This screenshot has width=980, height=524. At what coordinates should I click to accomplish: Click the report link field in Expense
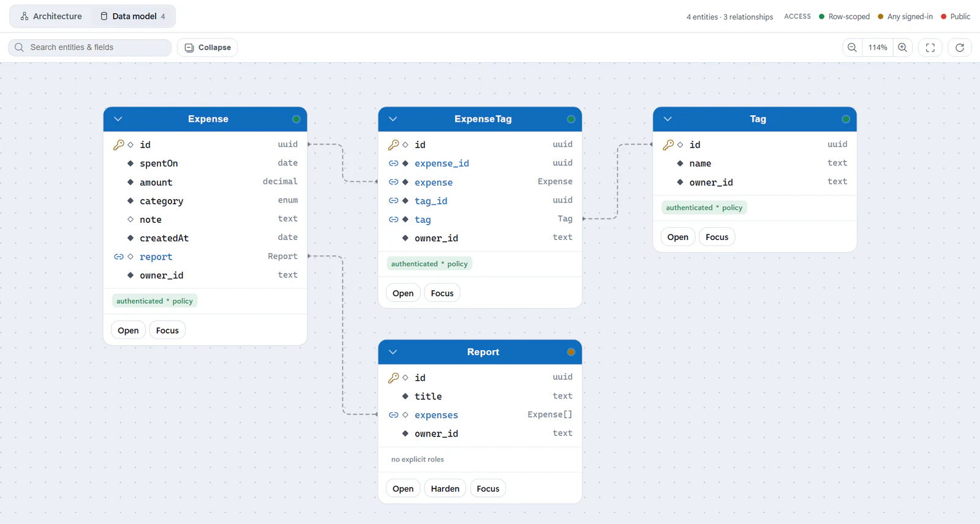click(x=205, y=257)
